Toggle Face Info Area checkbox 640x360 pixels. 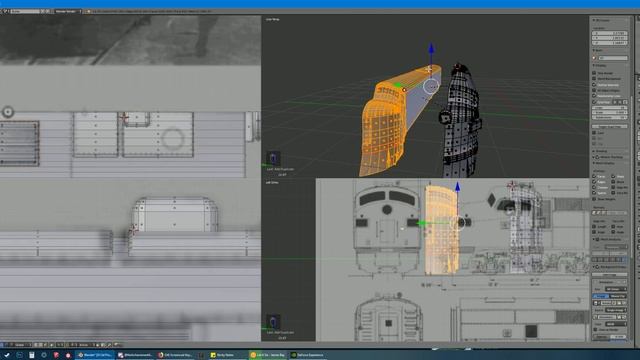coord(613,227)
